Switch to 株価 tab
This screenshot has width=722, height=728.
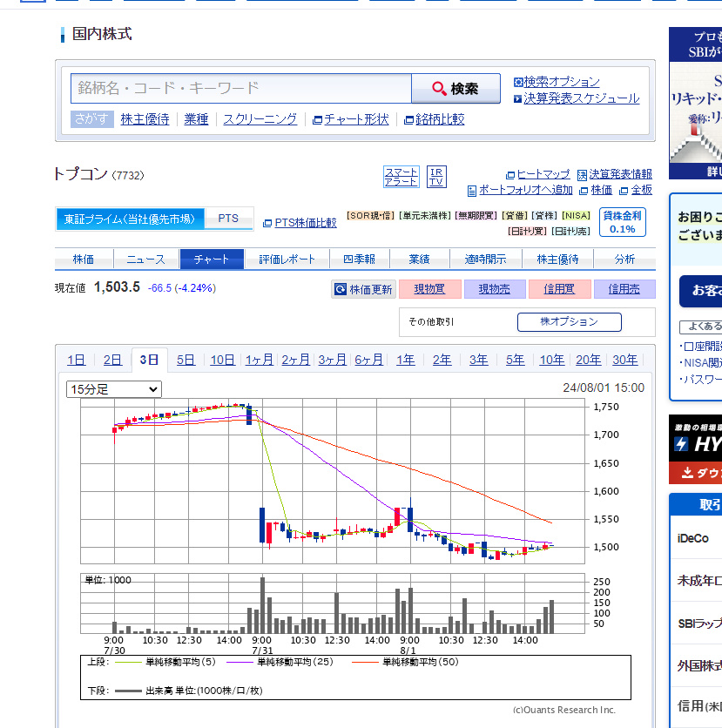(x=84, y=260)
